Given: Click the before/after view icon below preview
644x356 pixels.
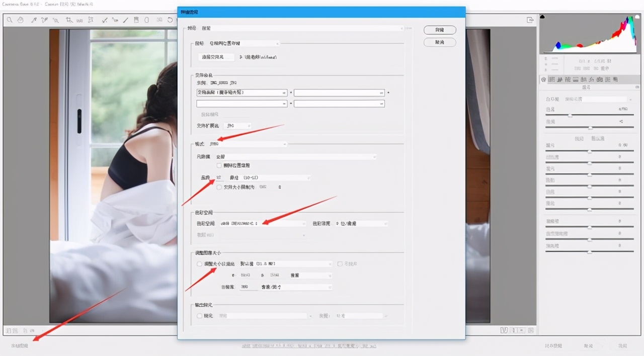Looking at the screenshot, I should [504, 330].
